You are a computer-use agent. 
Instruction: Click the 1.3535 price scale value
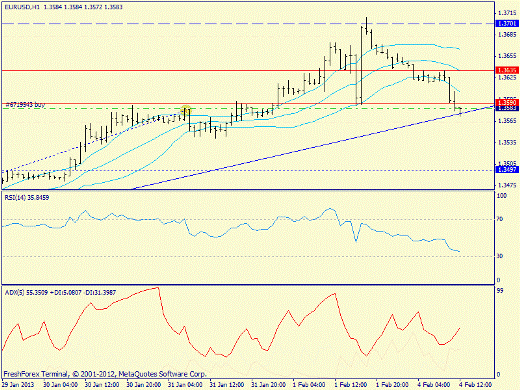click(x=507, y=143)
